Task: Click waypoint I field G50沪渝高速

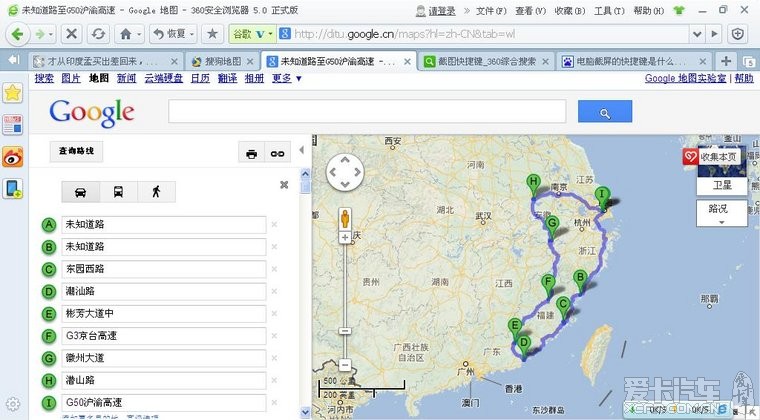Action: pyautogui.click(x=164, y=403)
